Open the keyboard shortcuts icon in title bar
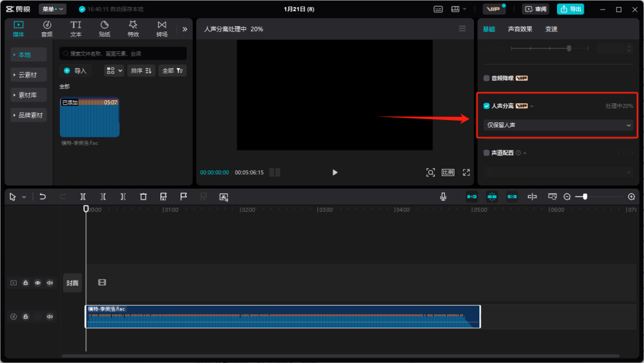Image resolution: width=644 pixels, height=363 pixels. click(x=438, y=9)
